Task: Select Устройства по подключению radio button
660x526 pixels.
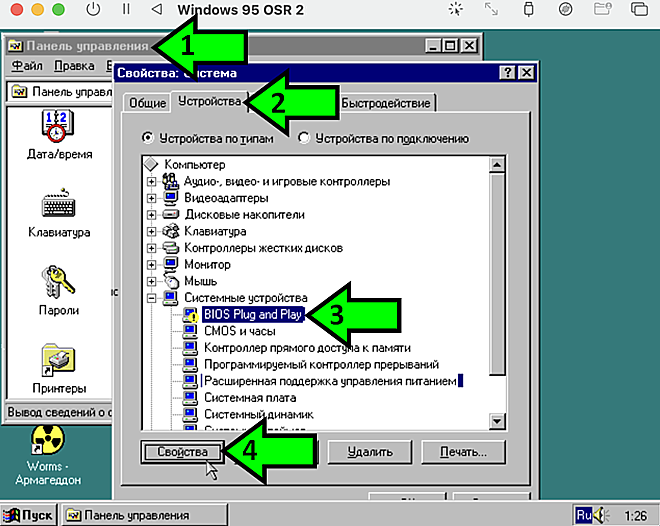Action: pyautogui.click(x=304, y=138)
